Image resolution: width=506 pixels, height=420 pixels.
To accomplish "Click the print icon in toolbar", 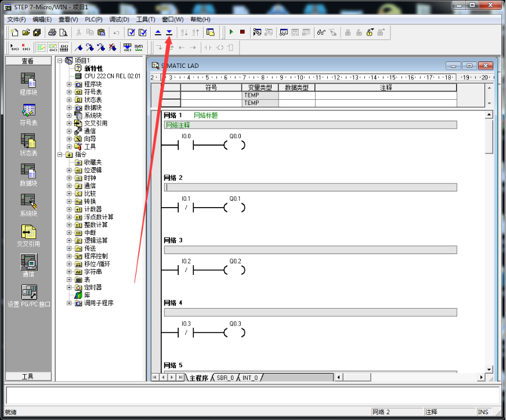I will 52,32.
